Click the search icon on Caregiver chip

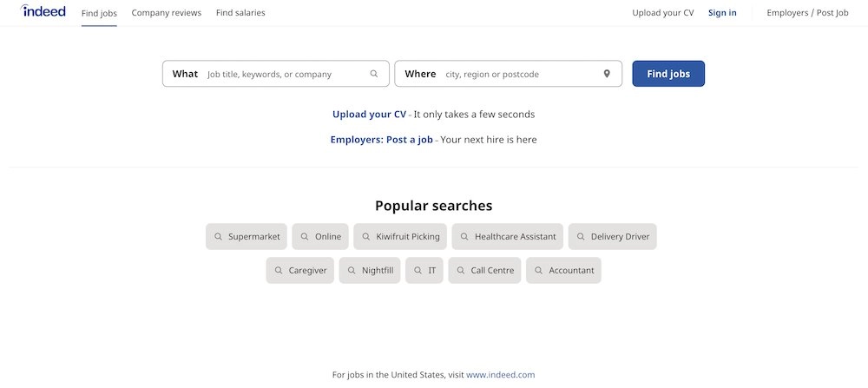point(279,270)
